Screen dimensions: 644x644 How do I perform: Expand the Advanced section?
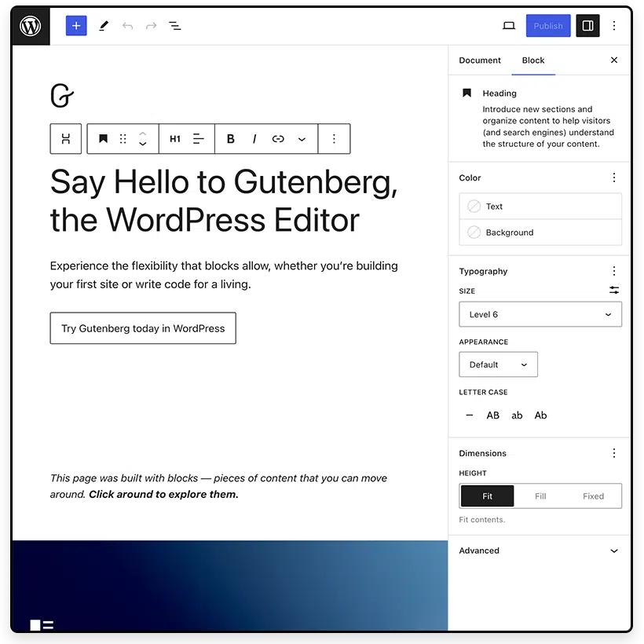point(539,551)
